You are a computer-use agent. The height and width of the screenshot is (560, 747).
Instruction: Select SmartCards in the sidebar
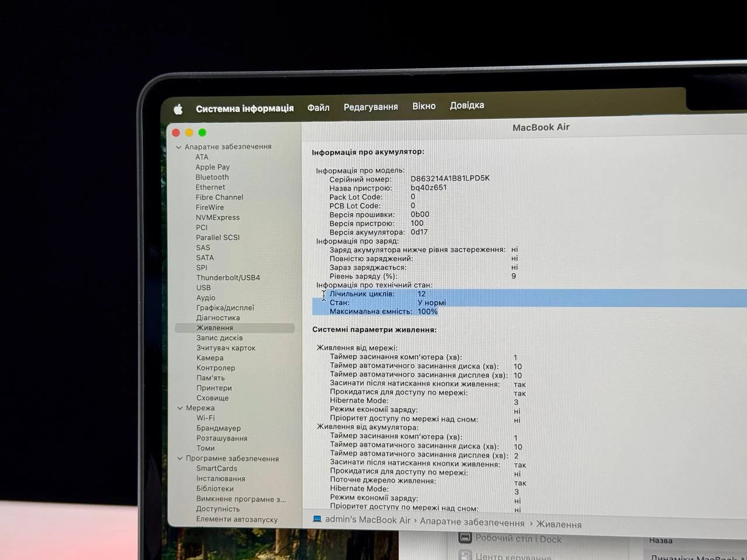click(x=217, y=468)
